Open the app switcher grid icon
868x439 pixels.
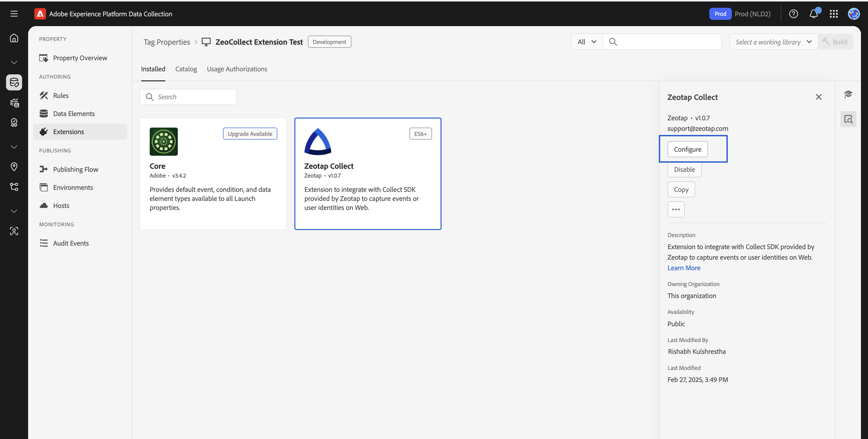click(834, 14)
